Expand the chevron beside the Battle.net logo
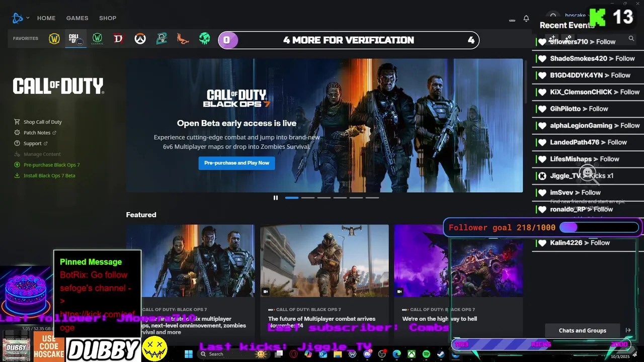 (28, 18)
